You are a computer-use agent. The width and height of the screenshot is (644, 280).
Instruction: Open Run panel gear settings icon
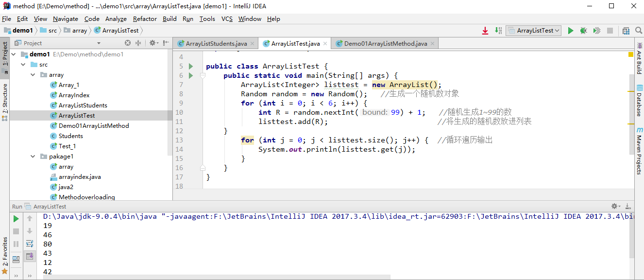point(616,206)
